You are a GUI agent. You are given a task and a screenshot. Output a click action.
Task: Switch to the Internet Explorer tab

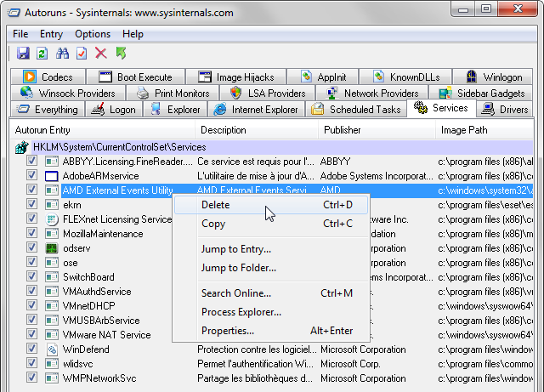[x=256, y=110]
